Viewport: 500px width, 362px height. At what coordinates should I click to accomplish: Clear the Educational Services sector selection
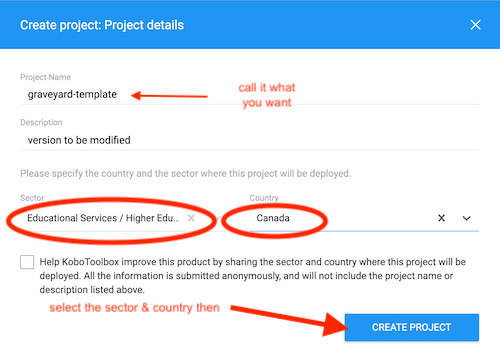pos(191,218)
